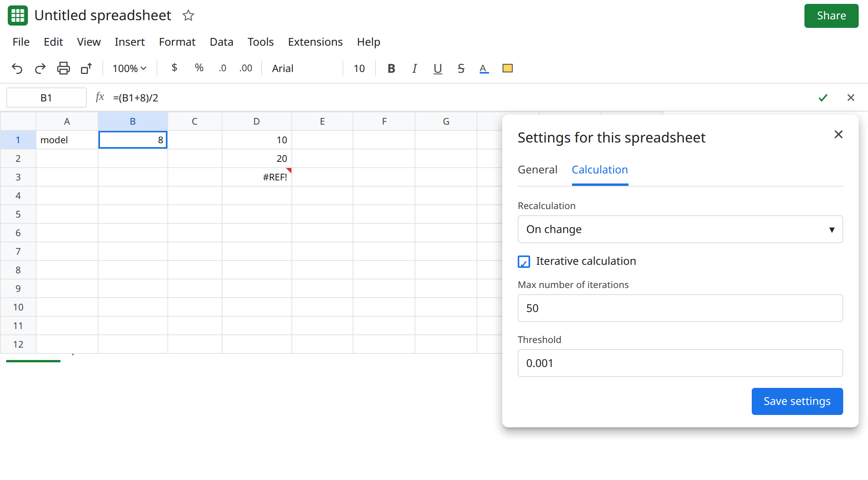Viewport: 868px width, 480px height.
Task: Open the Recalculation On change dropdown
Action: (x=680, y=229)
